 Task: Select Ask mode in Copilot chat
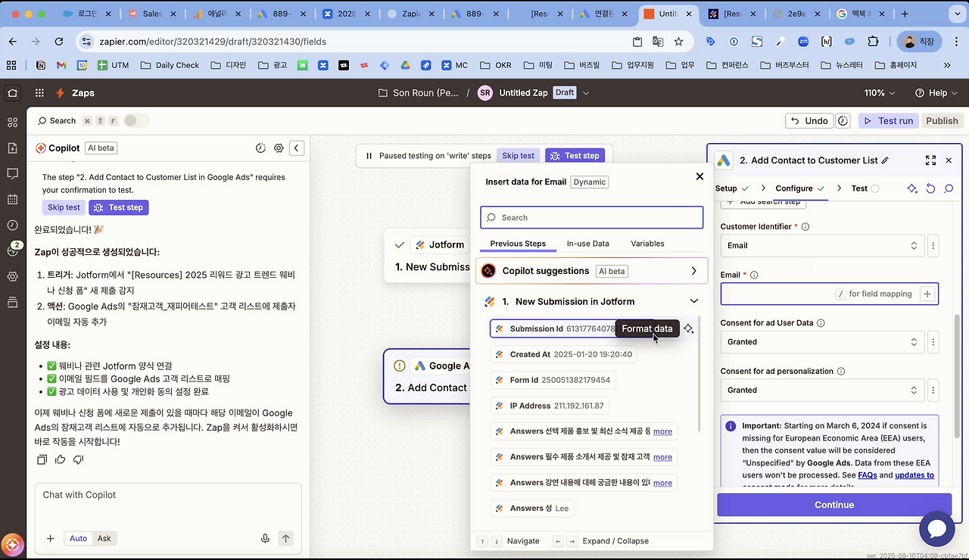pyautogui.click(x=104, y=539)
